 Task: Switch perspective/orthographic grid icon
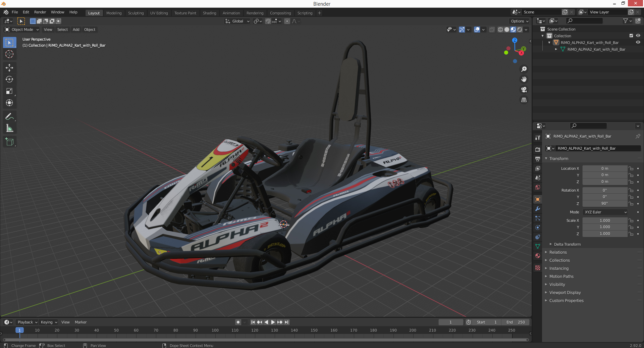524,100
